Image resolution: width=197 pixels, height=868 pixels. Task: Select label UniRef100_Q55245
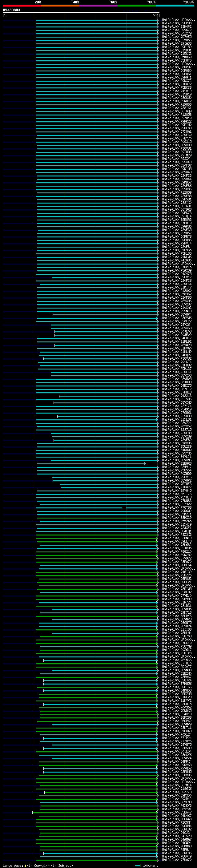(177, 521)
